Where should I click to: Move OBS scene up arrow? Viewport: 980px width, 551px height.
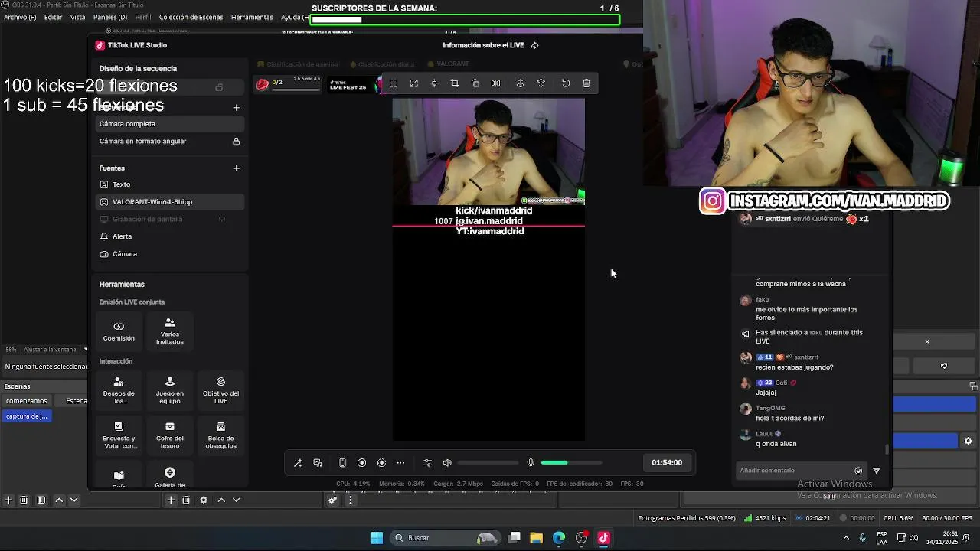tap(59, 500)
